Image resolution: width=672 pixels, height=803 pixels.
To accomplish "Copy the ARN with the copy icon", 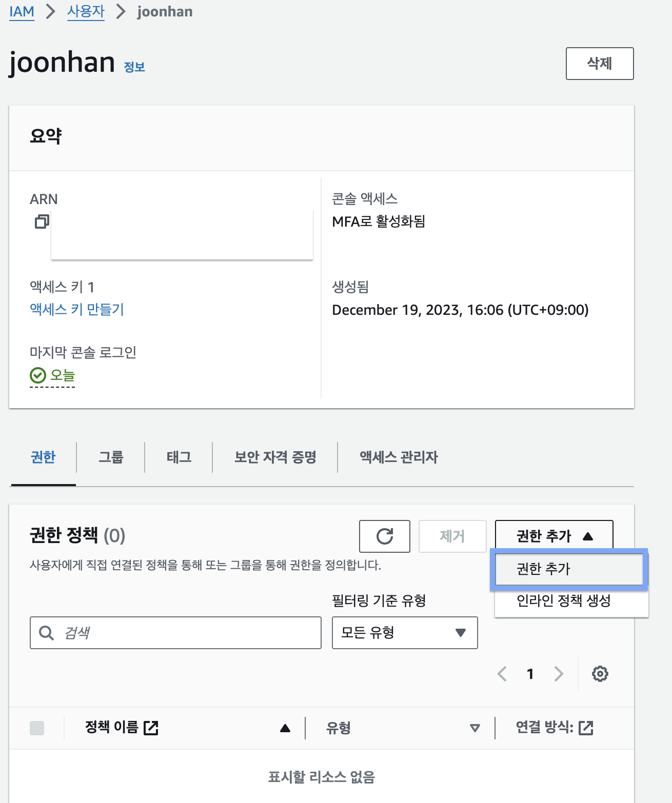I will click(42, 222).
